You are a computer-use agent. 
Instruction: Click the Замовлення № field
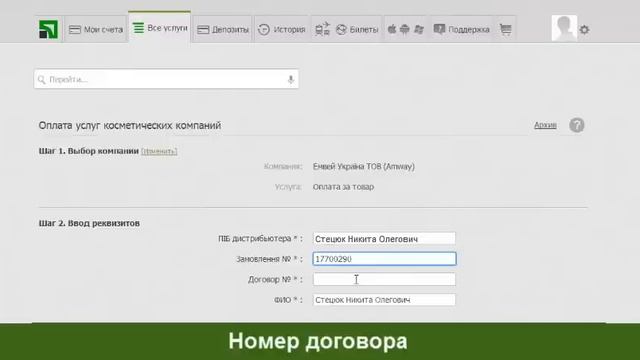click(384, 259)
